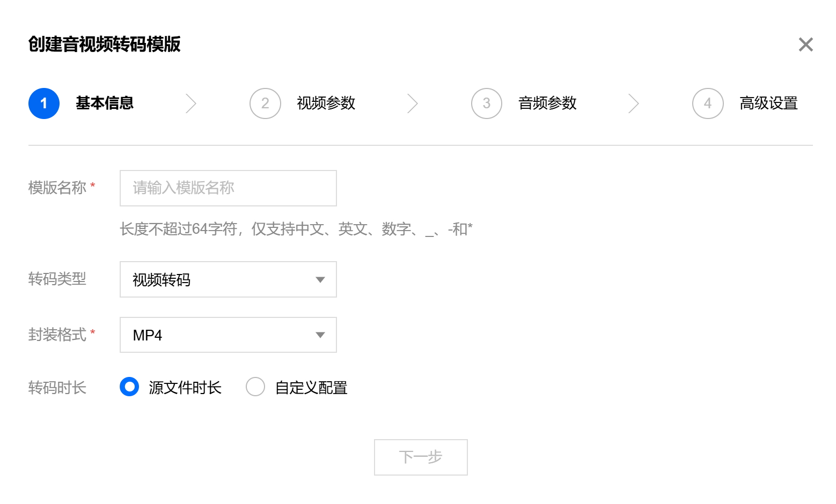Open the 封装格式 MP4 dropdown
836x504 pixels.
[x=228, y=335]
